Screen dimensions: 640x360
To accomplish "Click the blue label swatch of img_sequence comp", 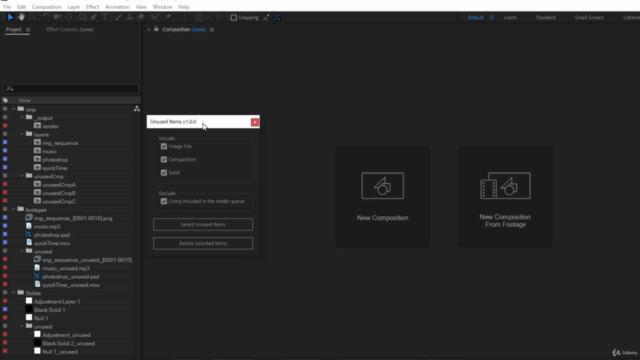I will (5, 142).
